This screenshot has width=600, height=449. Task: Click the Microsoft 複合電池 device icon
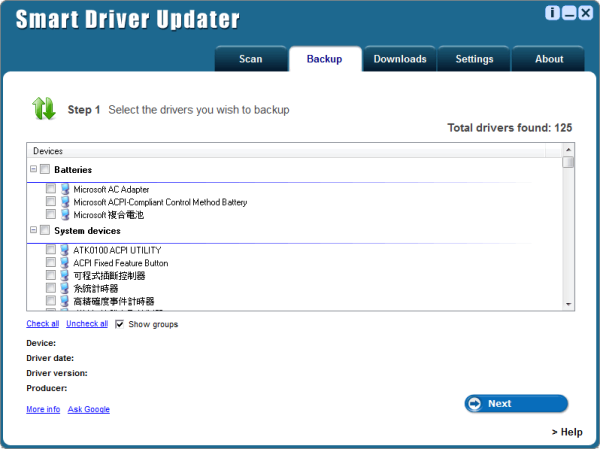65,214
